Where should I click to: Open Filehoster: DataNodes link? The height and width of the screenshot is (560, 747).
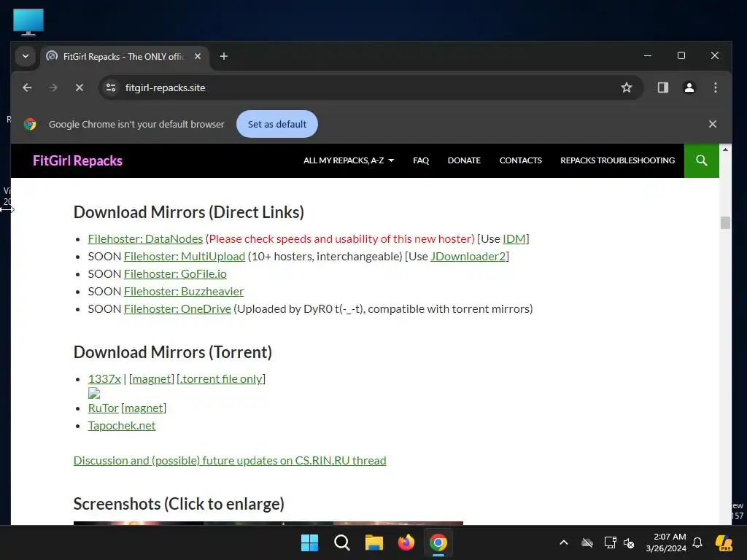pos(145,239)
